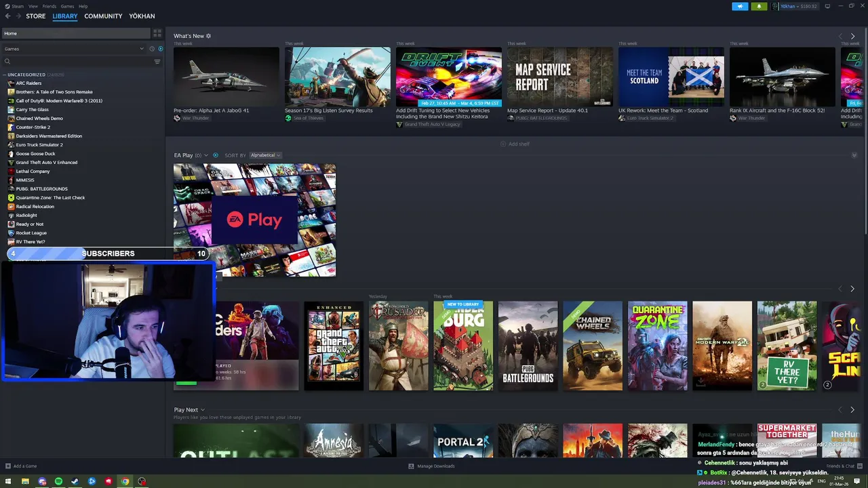
Task: Collapse the EA Play shelf chevron at right
Action: (854, 155)
